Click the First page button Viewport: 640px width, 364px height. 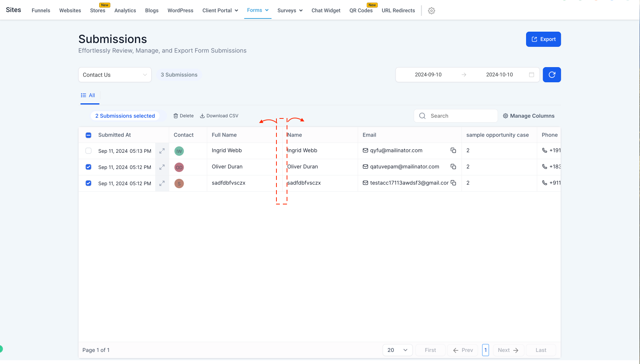(430, 350)
